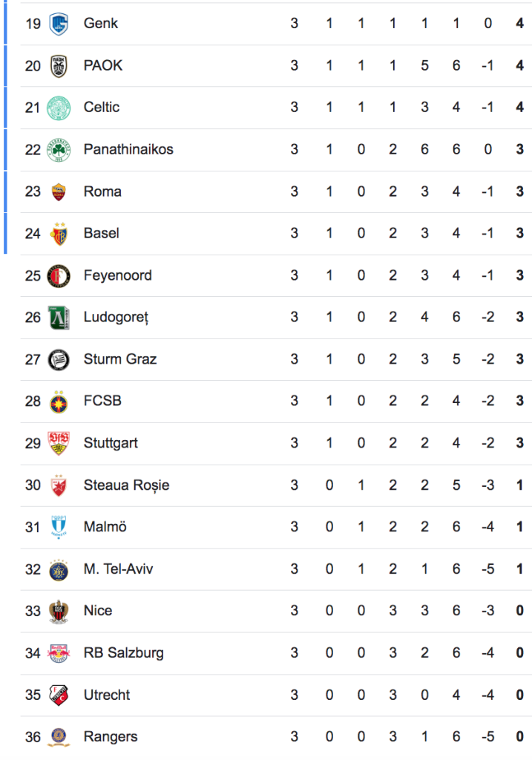Click the Roma club crest icon
Image resolution: width=532 pixels, height=760 pixels.
point(59,191)
